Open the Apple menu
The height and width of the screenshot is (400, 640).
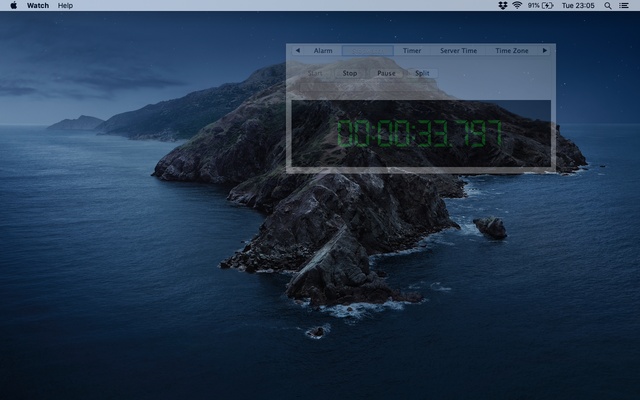[x=13, y=5]
